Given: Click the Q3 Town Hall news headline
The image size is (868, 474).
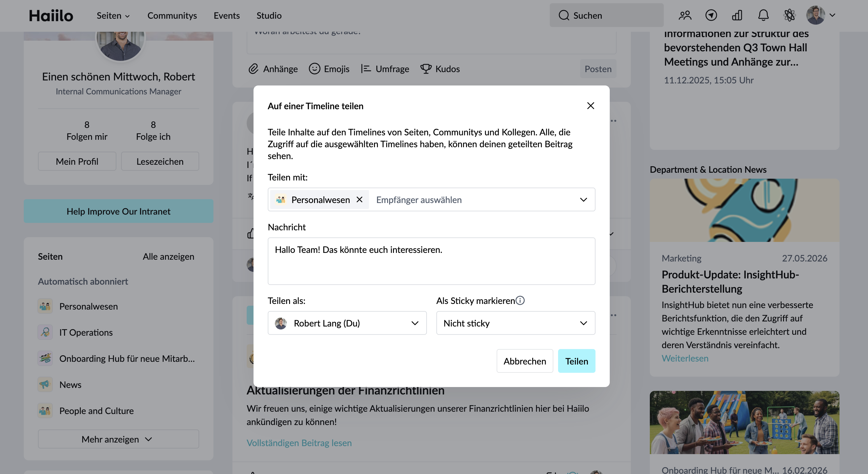Looking at the screenshot, I should point(736,48).
